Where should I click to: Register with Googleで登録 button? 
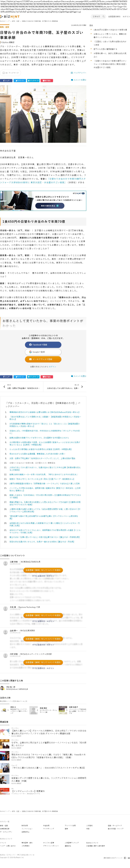[43, 352]
